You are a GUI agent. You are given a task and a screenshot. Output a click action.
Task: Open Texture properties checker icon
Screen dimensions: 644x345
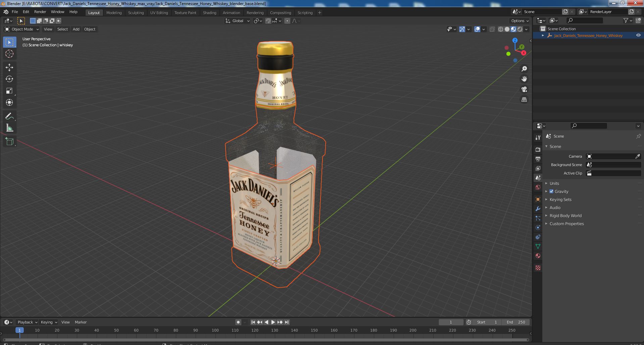coord(538,268)
